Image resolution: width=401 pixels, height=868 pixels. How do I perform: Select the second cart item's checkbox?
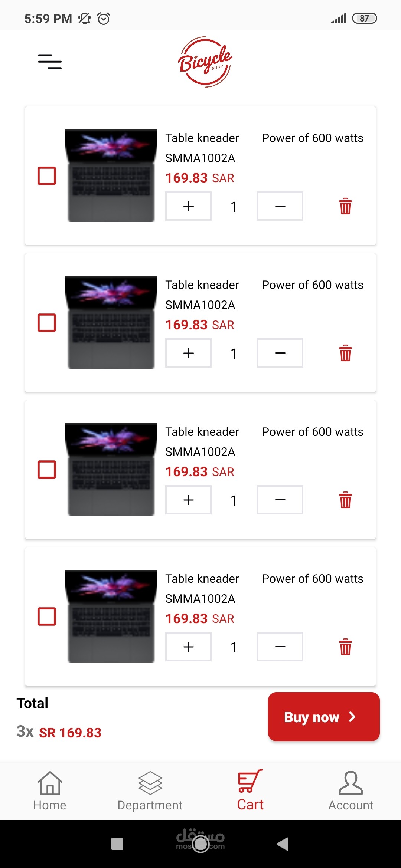47,323
